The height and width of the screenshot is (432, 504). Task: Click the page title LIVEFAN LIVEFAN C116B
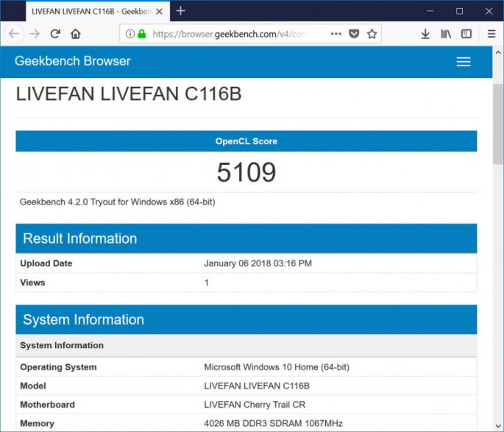(129, 94)
